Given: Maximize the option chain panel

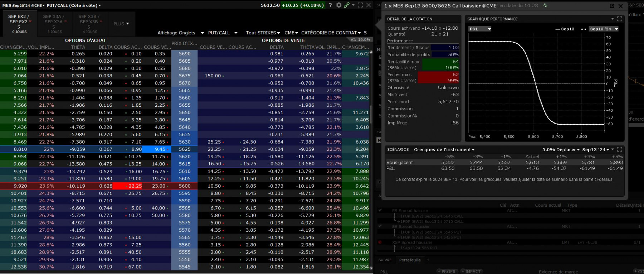Looking at the screenshot, I should point(360,5).
